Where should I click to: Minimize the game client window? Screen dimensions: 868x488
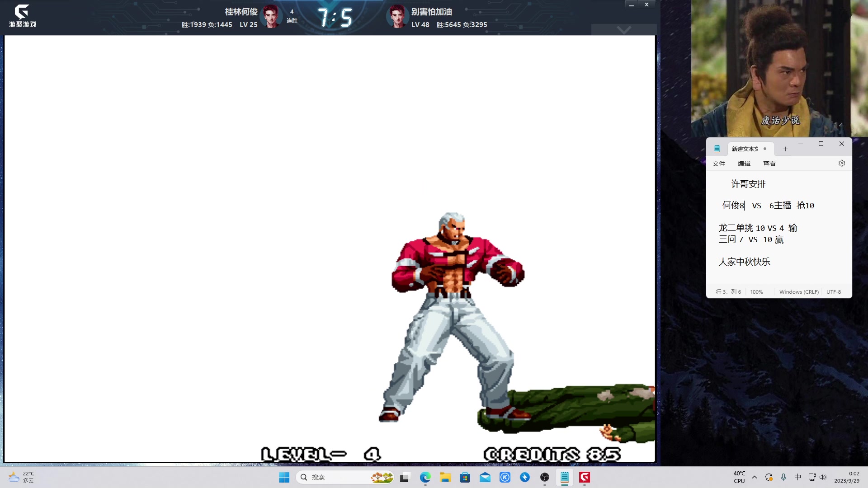point(632,5)
